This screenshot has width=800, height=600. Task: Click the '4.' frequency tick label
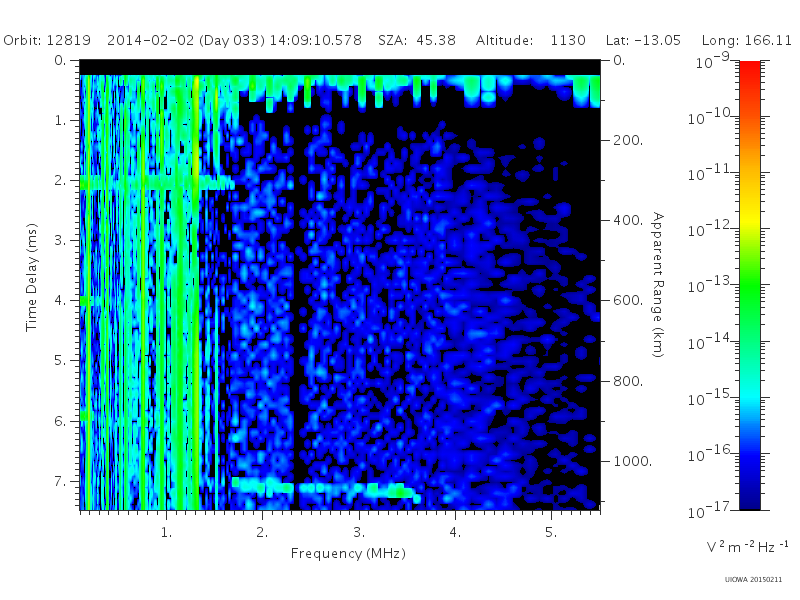[x=455, y=532]
